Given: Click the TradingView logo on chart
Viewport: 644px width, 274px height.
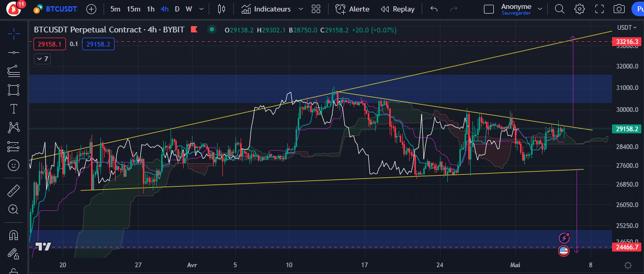Looking at the screenshot, I should pyautogui.click(x=43, y=247).
